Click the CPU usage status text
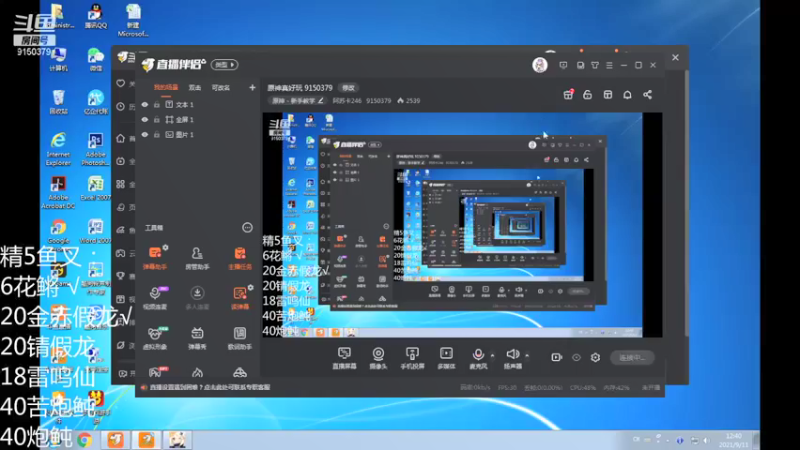The image size is (800, 450). [x=583, y=388]
